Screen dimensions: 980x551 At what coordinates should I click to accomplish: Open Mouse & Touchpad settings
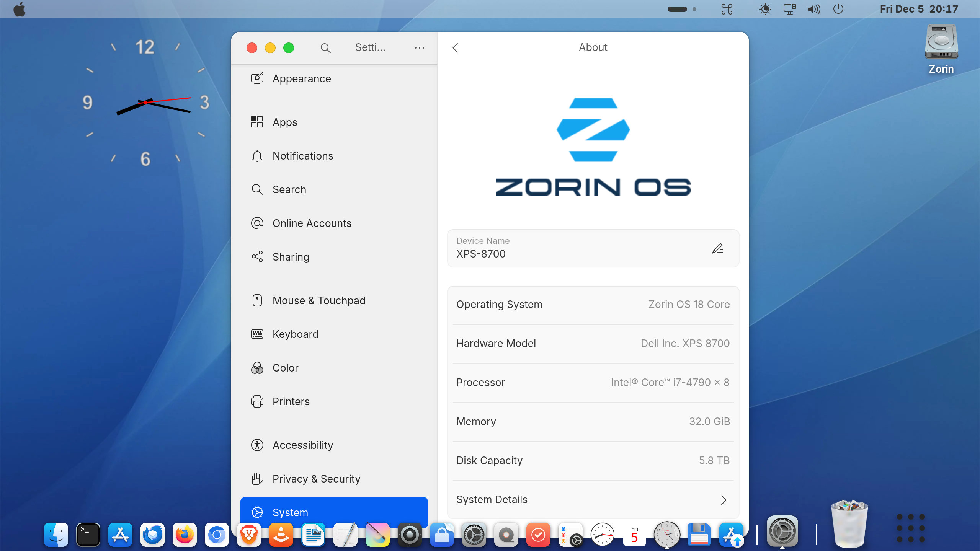coord(318,300)
